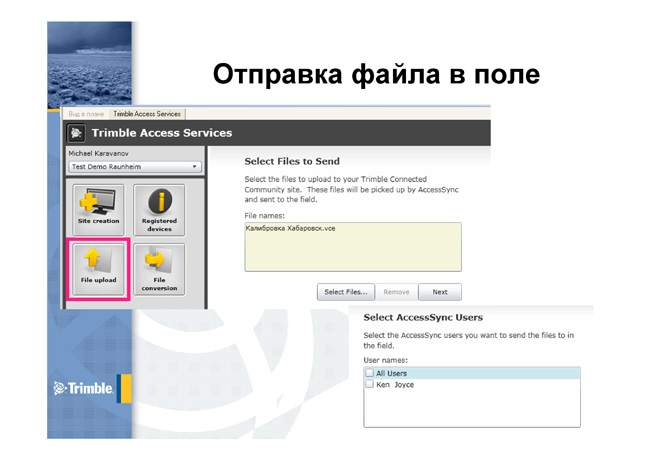This screenshot has width=650, height=460.
Task: Click the Remove button
Action: pos(396,292)
